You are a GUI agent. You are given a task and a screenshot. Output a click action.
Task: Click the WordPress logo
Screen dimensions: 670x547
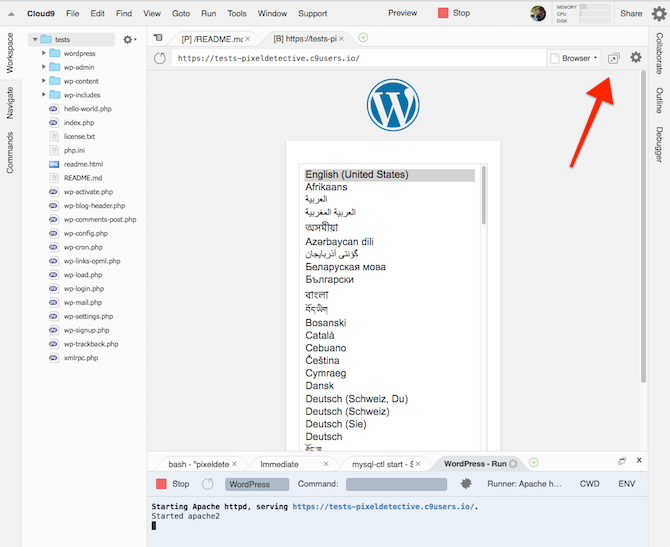(x=393, y=105)
